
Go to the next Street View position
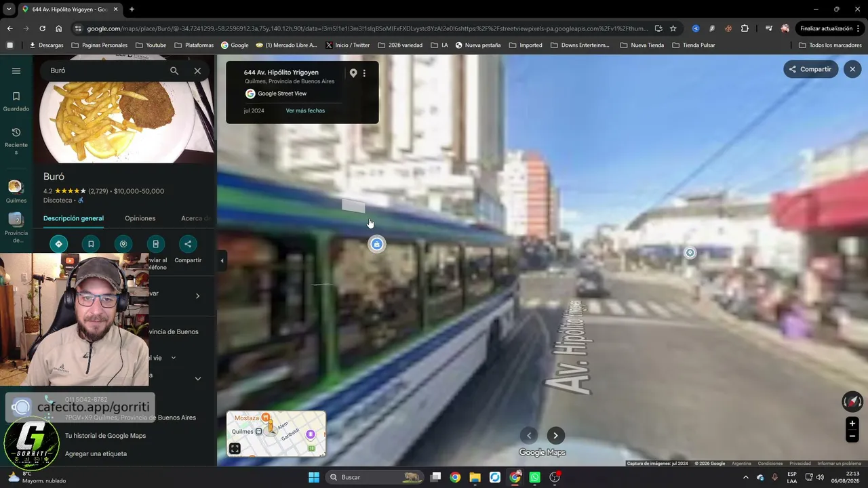(555, 436)
